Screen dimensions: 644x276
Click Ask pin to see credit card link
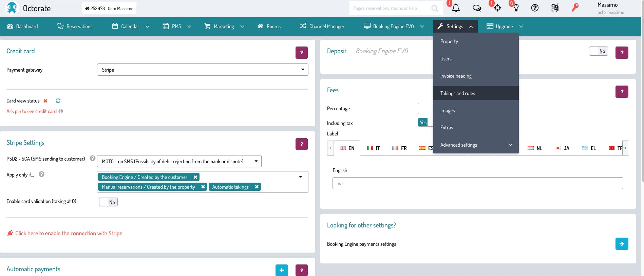[32, 111]
